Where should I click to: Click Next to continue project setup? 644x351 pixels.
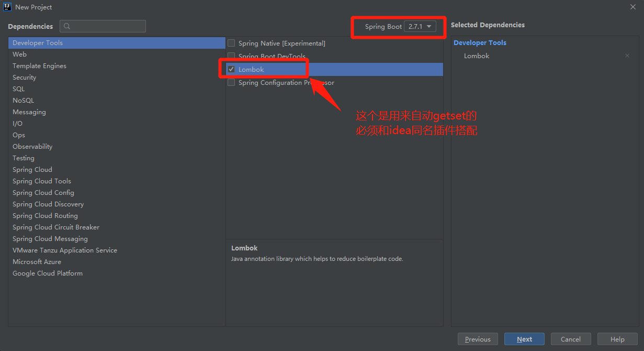(524, 339)
